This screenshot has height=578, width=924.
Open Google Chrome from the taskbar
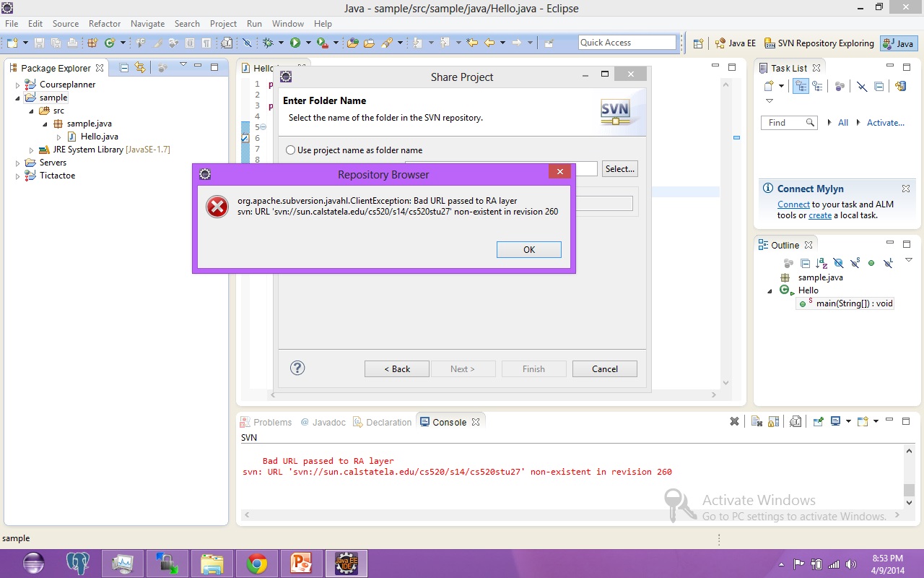tap(256, 564)
